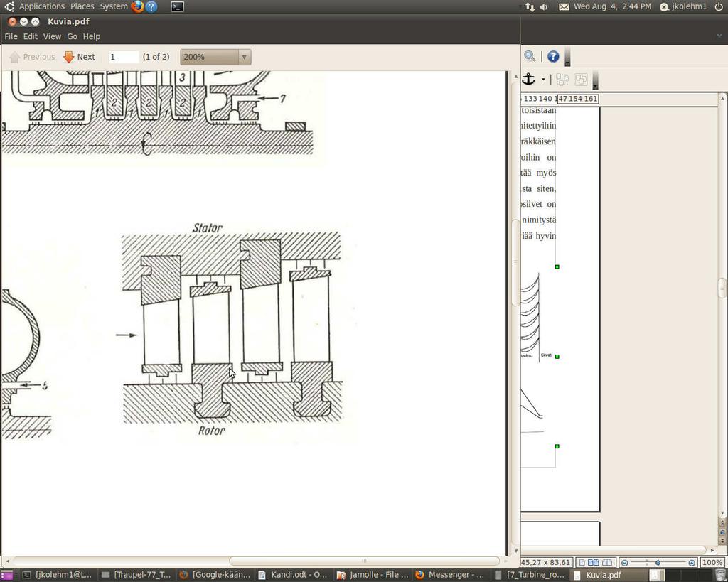Click the anchor icon in frame toolbar
This screenshot has height=582, width=728.
coord(528,80)
